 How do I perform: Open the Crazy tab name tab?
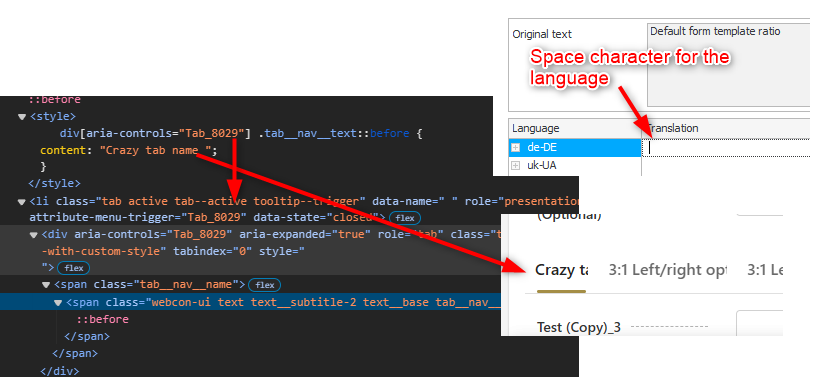click(x=562, y=270)
